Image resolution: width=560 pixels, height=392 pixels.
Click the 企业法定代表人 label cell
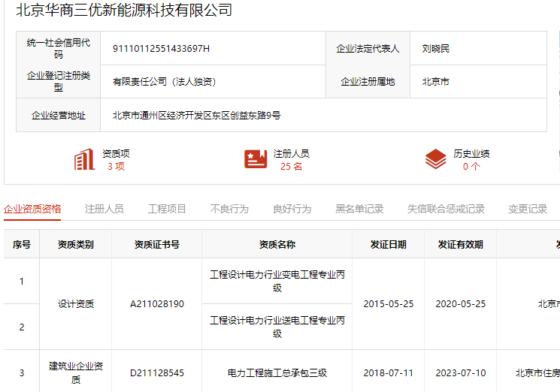pos(368,49)
